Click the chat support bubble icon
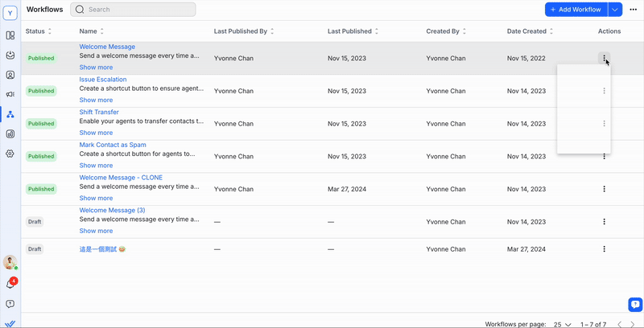The image size is (644, 328). coord(634,304)
